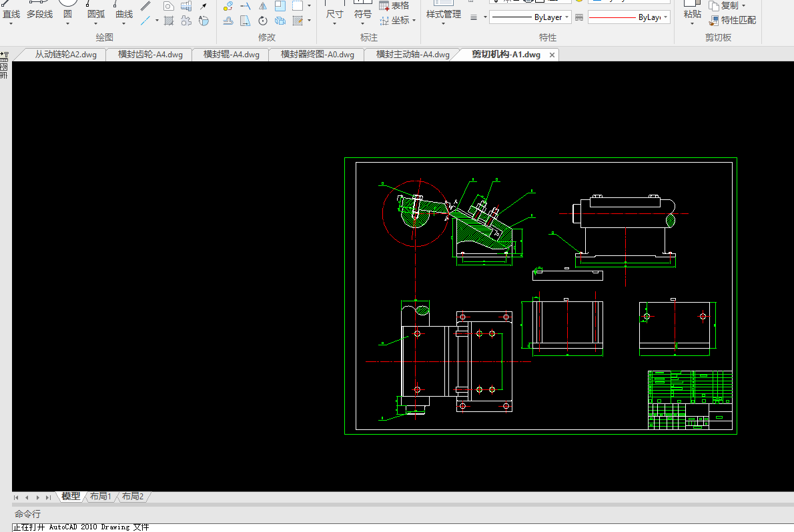Switch to 横封器终图-A0.dwg tab
Image resolution: width=794 pixels, height=532 pixels.
[318, 54]
